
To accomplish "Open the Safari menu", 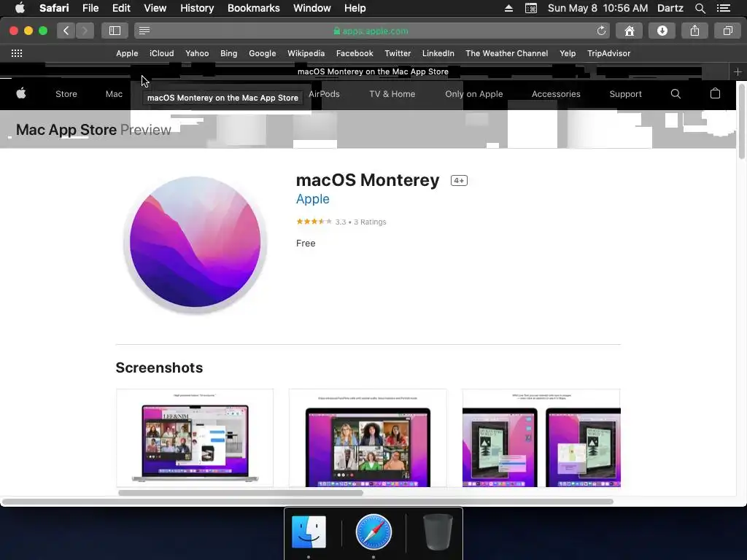I will click(x=54, y=8).
